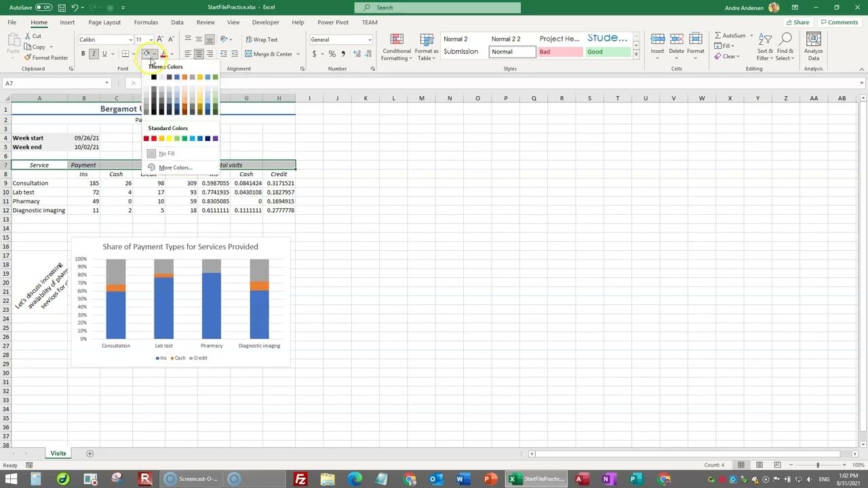
Task: Click Align Left in the Alignment group
Action: point(188,54)
